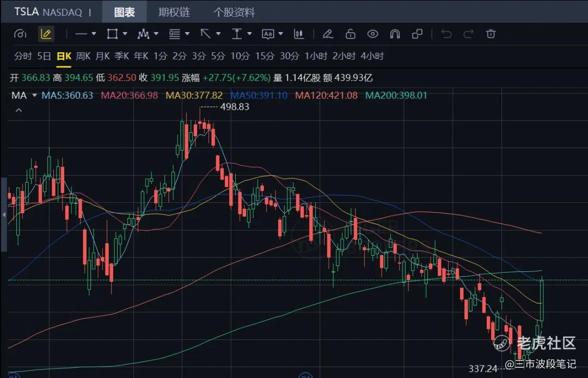Toggle drawings visibility eye icon
Image resolution: width=588 pixels, height=378 pixels.
(373, 34)
